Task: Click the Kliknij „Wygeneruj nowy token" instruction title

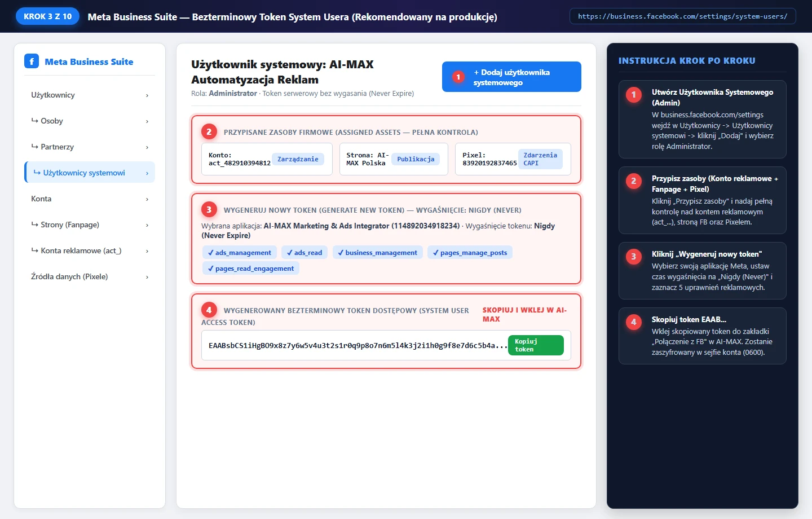Action: pos(707,254)
